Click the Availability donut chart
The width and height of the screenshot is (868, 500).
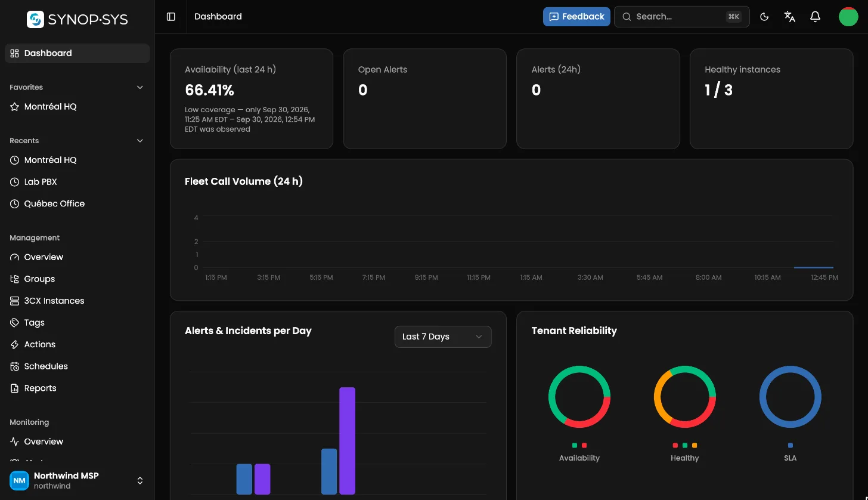(x=579, y=397)
